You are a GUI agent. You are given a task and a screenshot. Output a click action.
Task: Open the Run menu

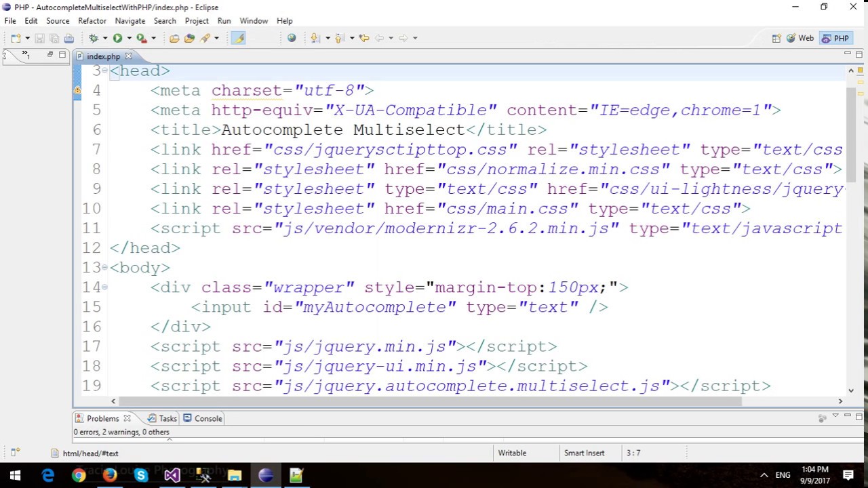point(224,21)
